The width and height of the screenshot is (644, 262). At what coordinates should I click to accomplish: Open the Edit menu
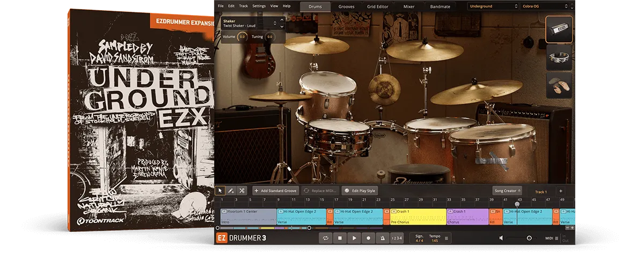[x=231, y=6]
